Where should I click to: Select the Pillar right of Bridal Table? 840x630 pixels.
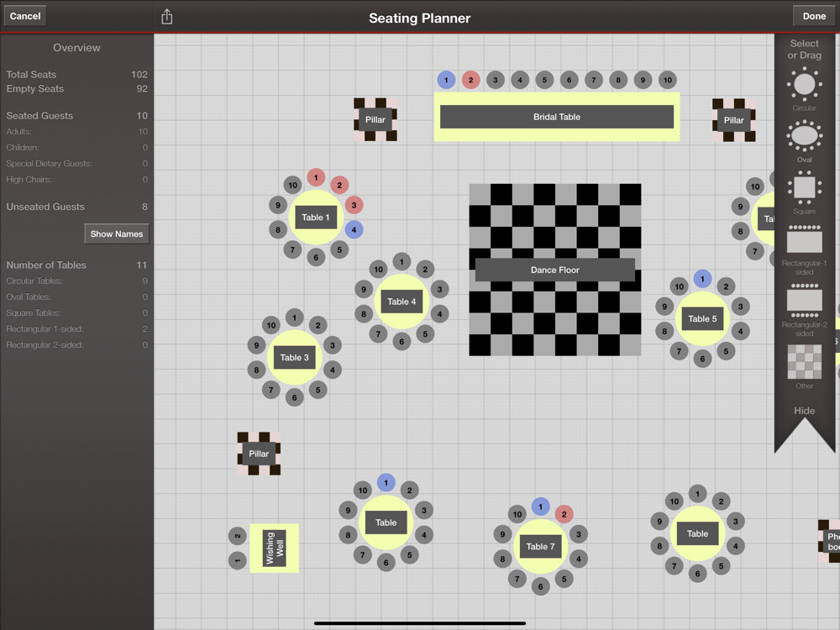point(733,120)
